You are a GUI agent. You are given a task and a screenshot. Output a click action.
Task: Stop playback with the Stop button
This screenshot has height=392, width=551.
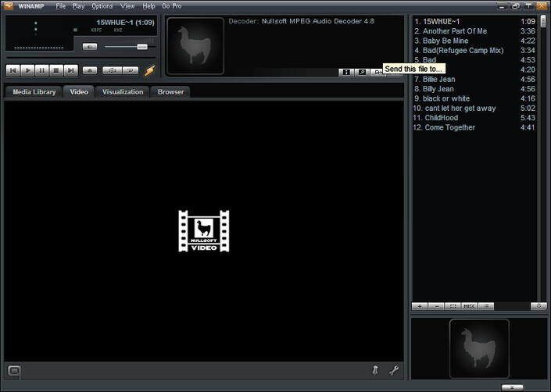[56, 70]
